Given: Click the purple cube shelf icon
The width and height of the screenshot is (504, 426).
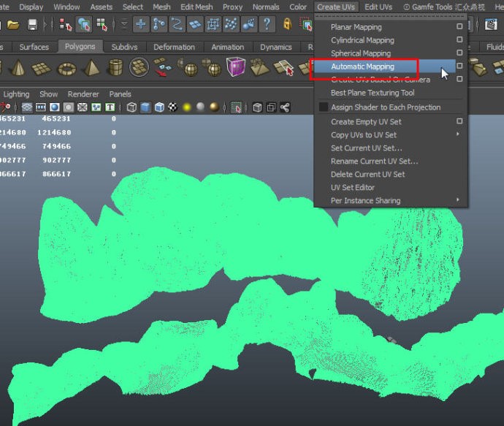Looking at the screenshot, I should [236, 66].
